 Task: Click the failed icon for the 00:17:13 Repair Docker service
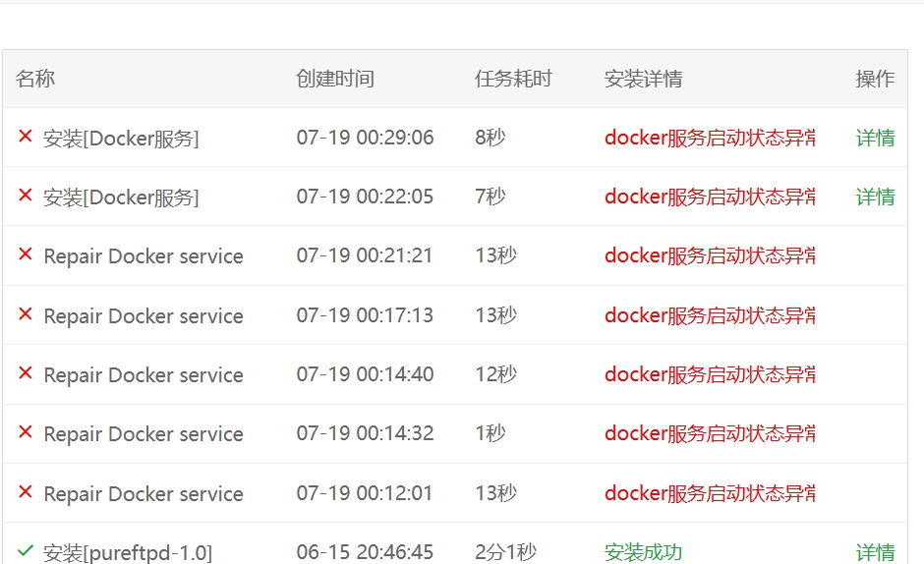(26, 314)
